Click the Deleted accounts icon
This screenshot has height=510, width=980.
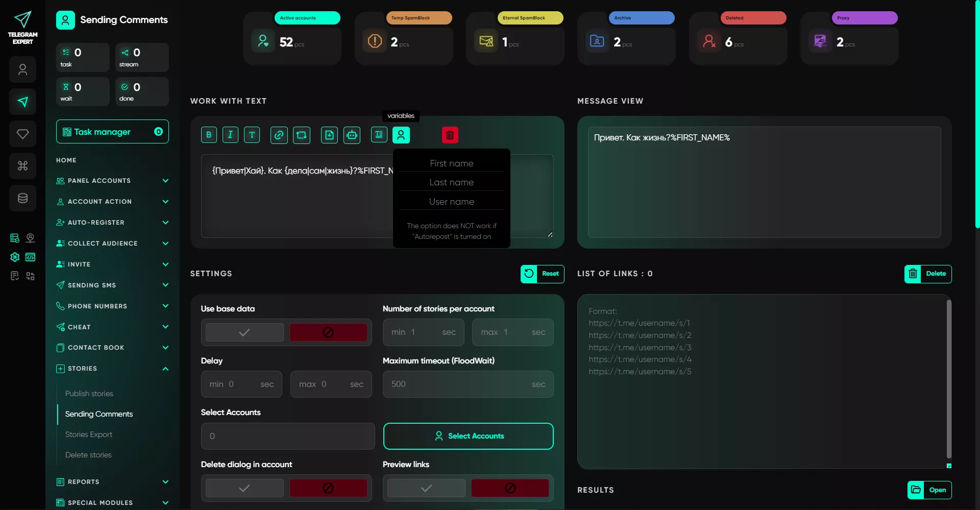click(709, 41)
